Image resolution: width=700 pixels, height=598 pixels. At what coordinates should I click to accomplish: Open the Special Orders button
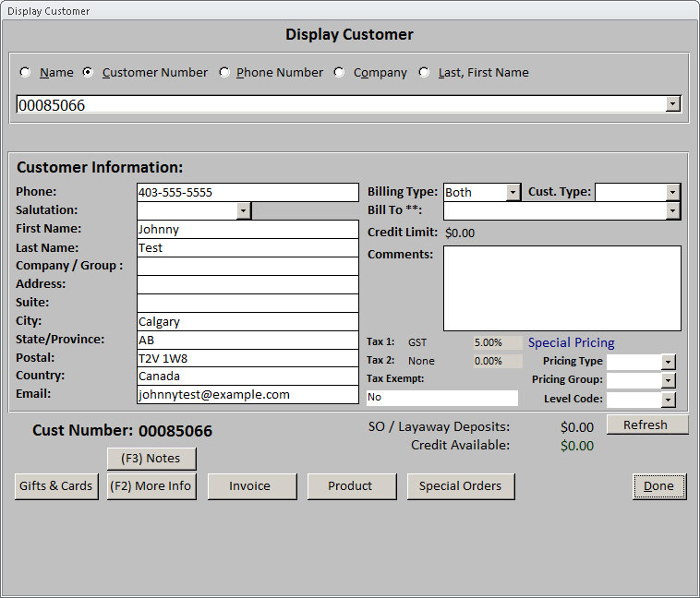coord(460,486)
